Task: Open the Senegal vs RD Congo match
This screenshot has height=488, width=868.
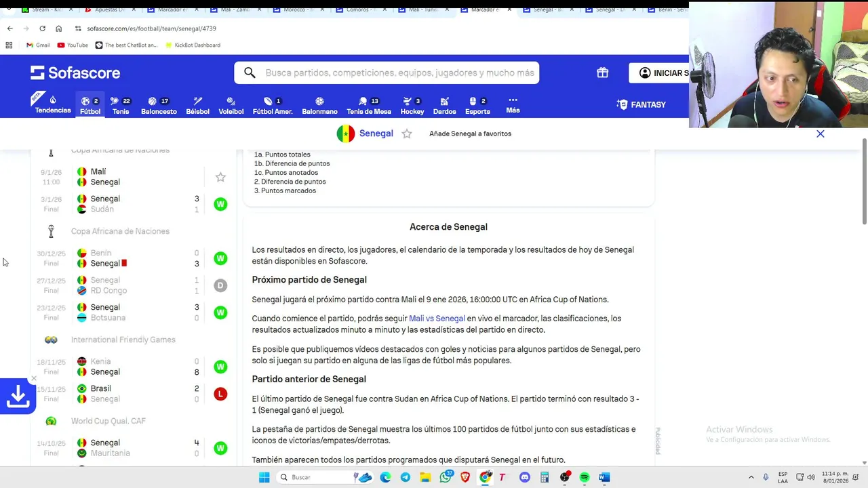Action: pos(134,285)
